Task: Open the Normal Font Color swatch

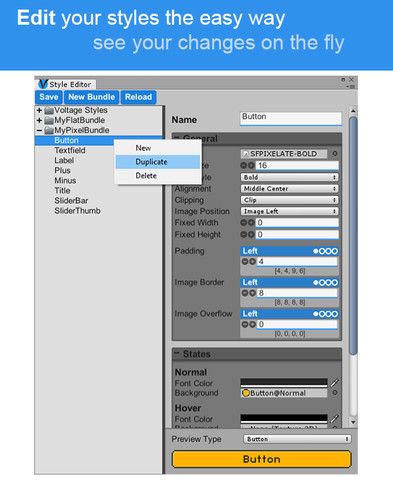Action: [284, 383]
